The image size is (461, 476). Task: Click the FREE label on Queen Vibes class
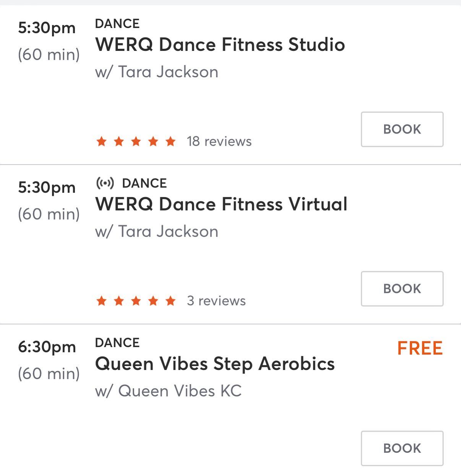419,348
